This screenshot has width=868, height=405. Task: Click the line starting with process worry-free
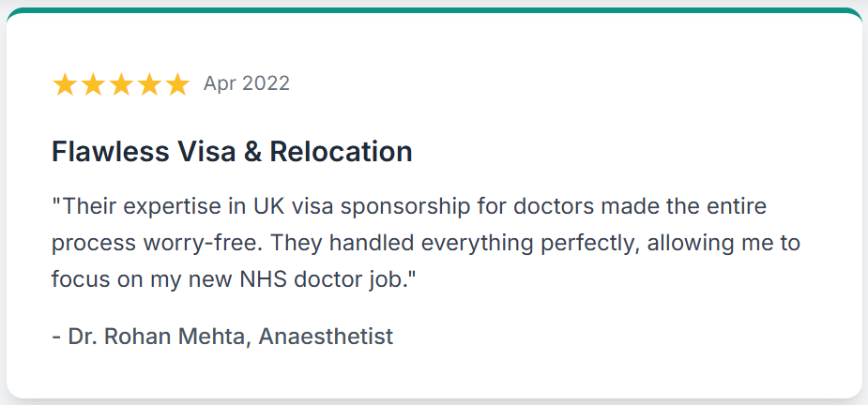click(426, 244)
